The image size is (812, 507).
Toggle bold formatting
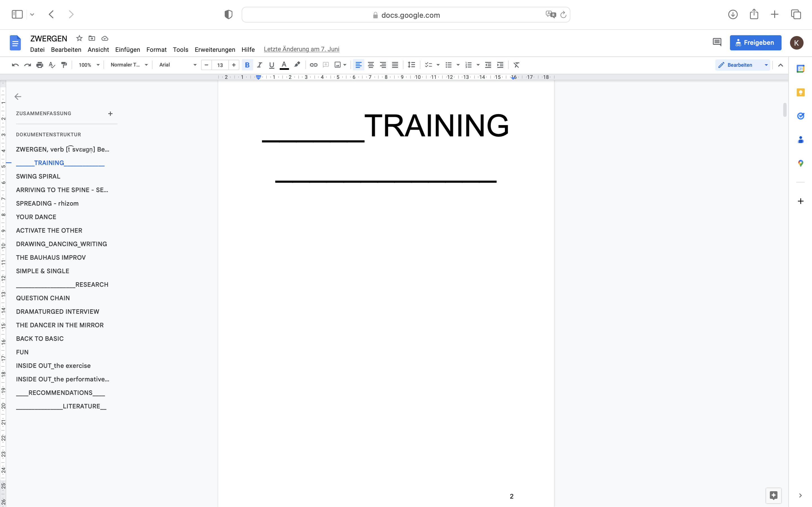click(x=247, y=65)
